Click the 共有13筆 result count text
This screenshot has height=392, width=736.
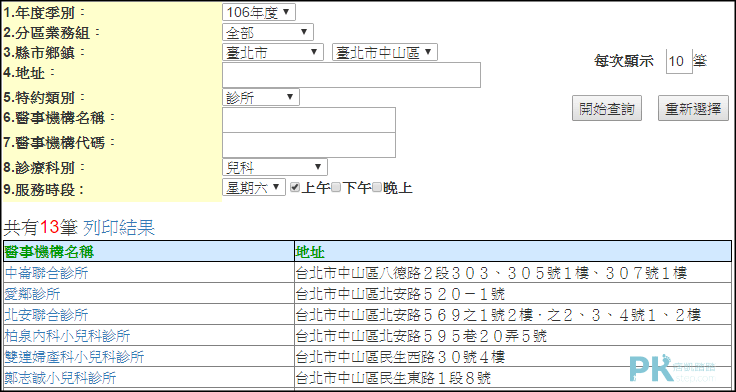[x=40, y=228]
